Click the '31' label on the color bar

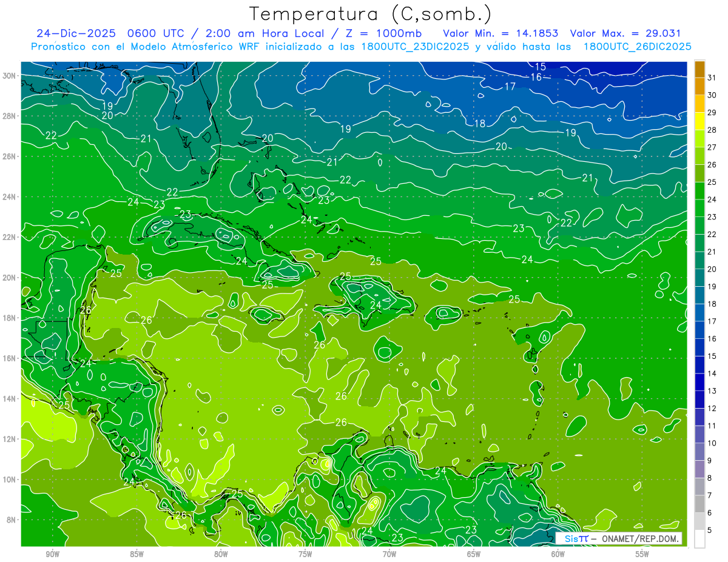point(712,78)
